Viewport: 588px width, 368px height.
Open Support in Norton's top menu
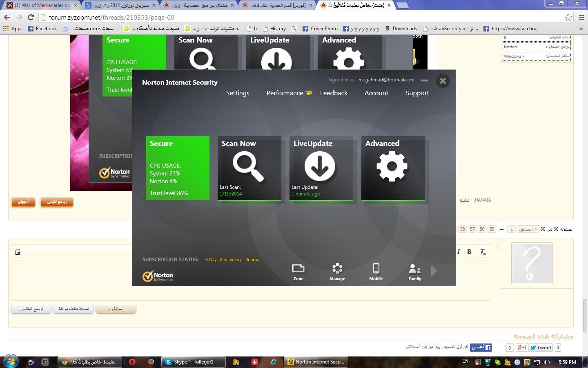coord(417,93)
